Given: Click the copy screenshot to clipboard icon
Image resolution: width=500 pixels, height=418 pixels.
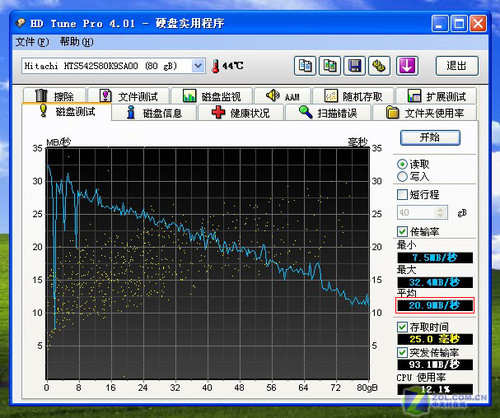Looking at the screenshot, I should (330, 66).
